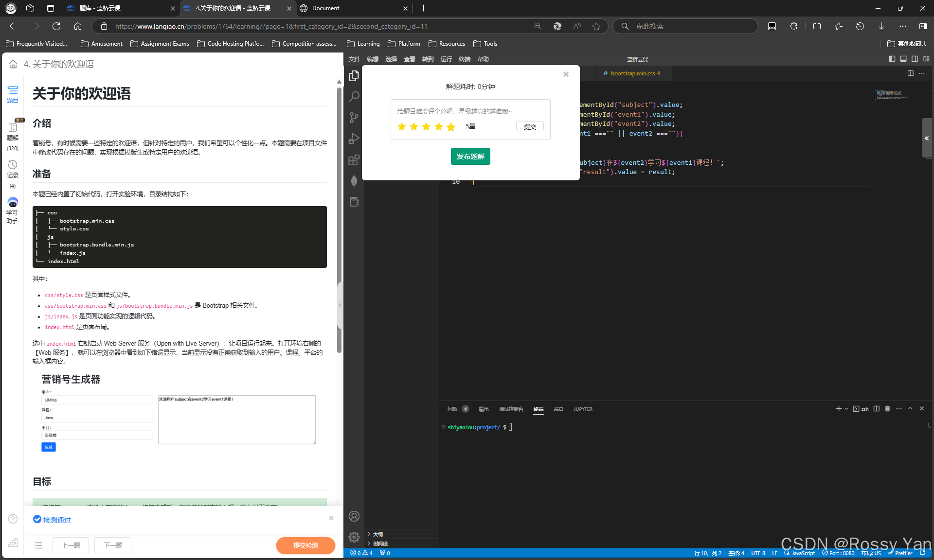
Task: Click the 课程 input field showing Java
Action: click(x=96, y=417)
